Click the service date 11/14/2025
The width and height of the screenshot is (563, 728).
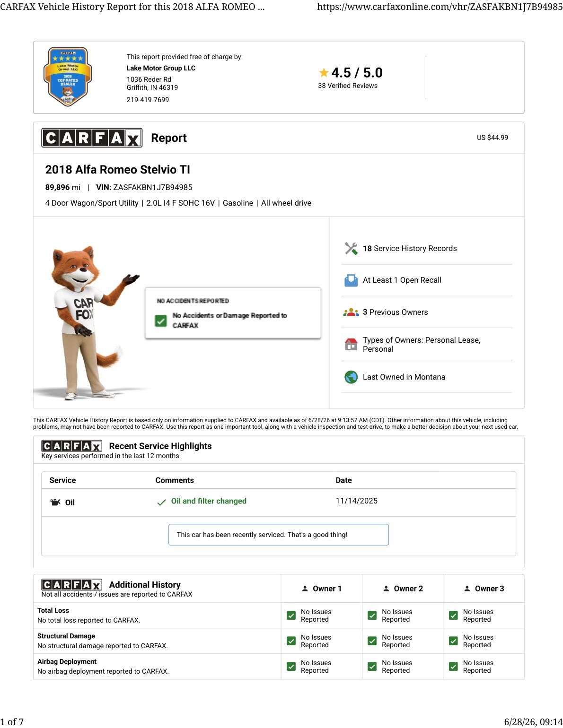click(x=357, y=501)
